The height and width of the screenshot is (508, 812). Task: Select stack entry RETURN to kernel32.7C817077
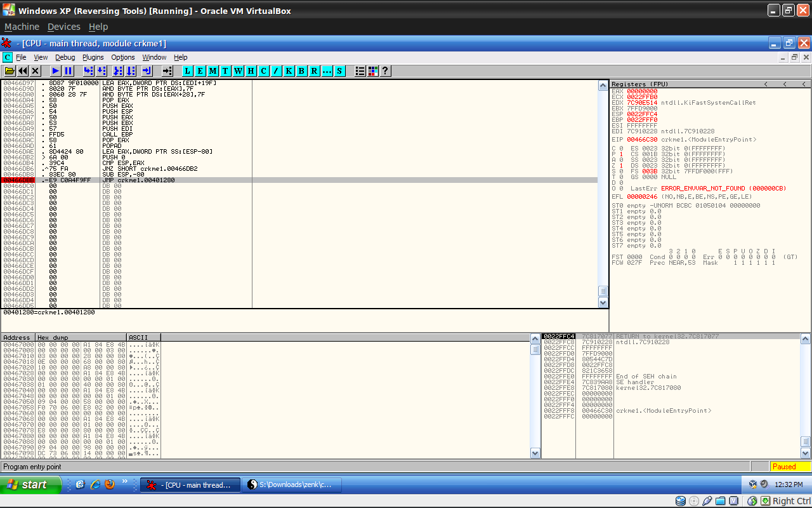click(667, 337)
